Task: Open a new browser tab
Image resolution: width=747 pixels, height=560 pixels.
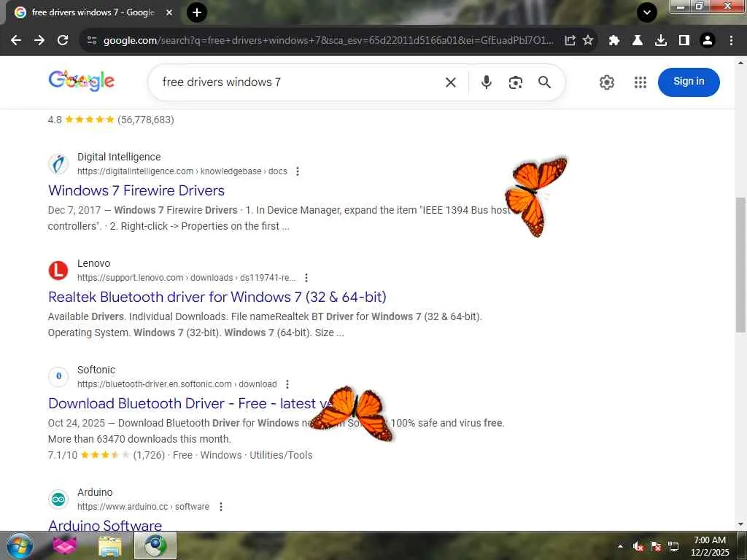Action: 197,13
